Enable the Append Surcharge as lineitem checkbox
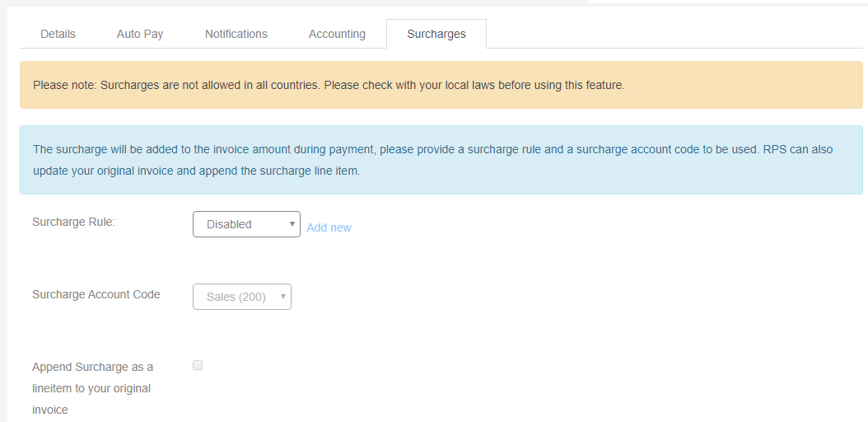 pyautogui.click(x=198, y=365)
